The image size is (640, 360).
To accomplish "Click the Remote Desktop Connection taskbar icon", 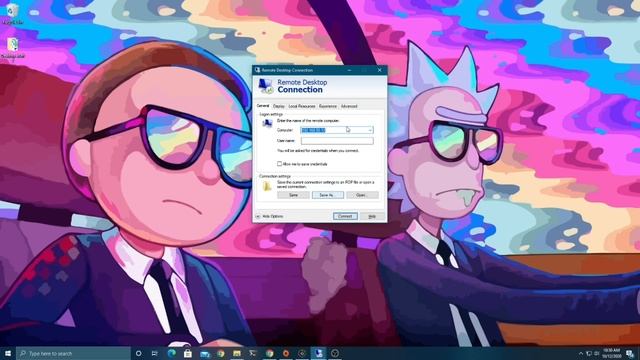I will tap(318, 353).
